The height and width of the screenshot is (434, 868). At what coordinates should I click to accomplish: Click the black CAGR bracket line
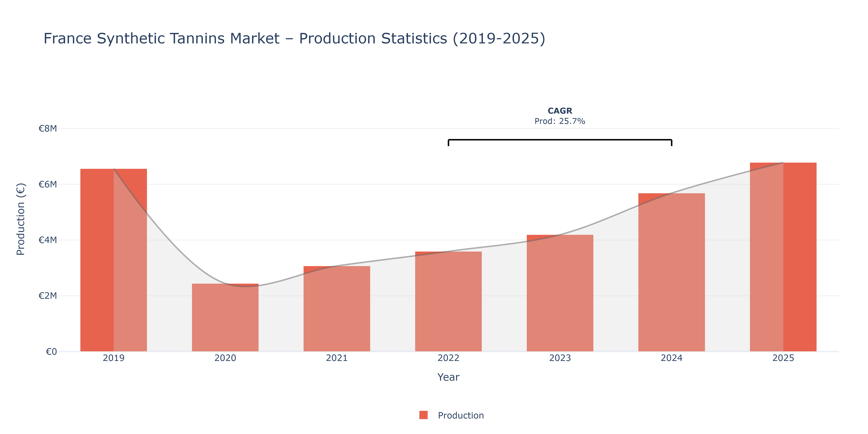click(560, 140)
